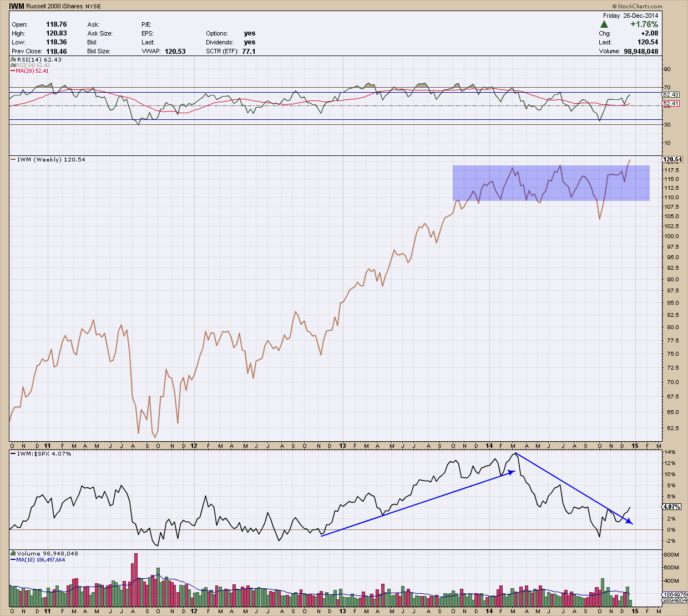Click the 52.41 MA axis value tag
The width and height of the screenshot is (688, 616).
pos(671,103)
